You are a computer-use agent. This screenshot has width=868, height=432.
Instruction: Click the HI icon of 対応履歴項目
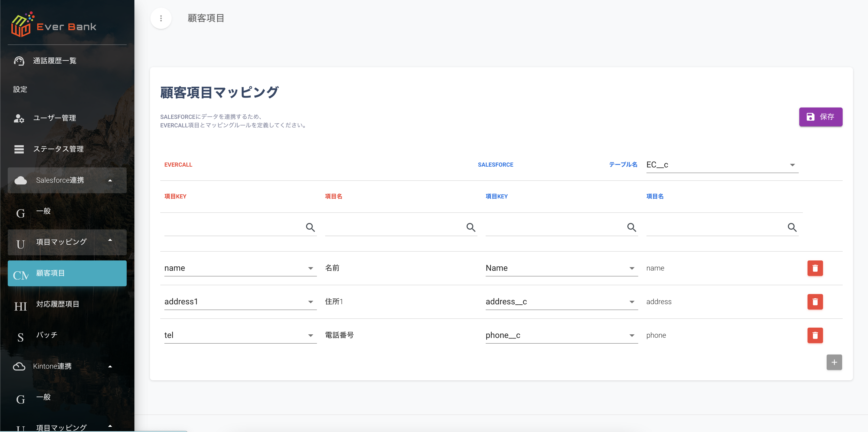[21, 306]
